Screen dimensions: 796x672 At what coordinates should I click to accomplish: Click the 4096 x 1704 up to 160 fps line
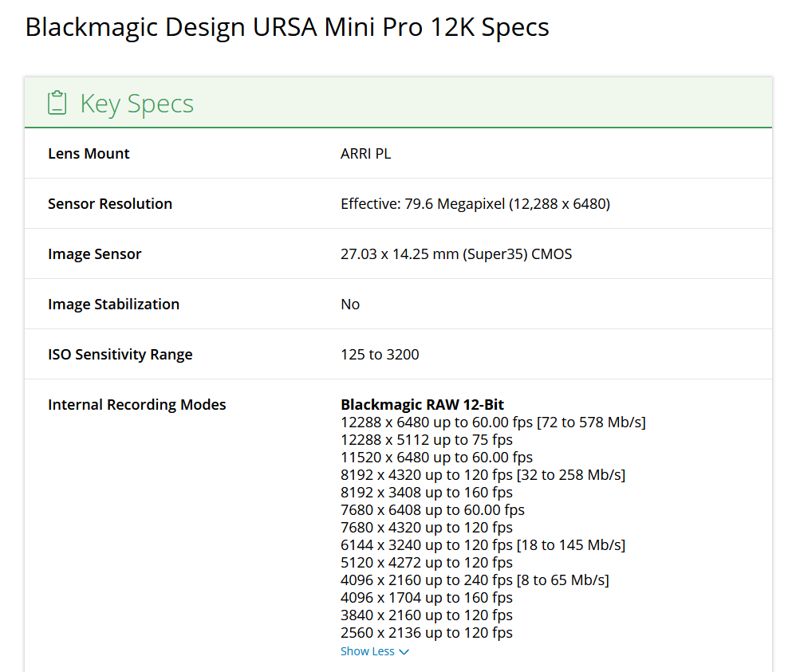point(427,597)
